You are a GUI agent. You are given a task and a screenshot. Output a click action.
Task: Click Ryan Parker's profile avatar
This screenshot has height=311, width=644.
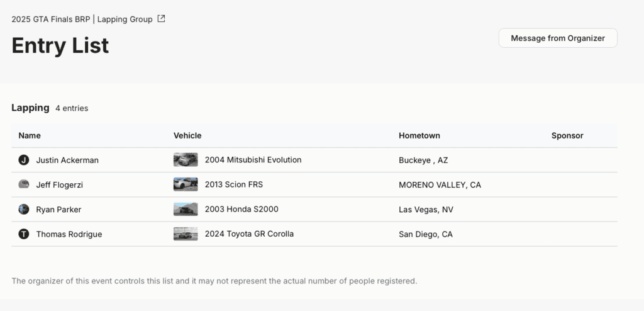tap(24, 209)
